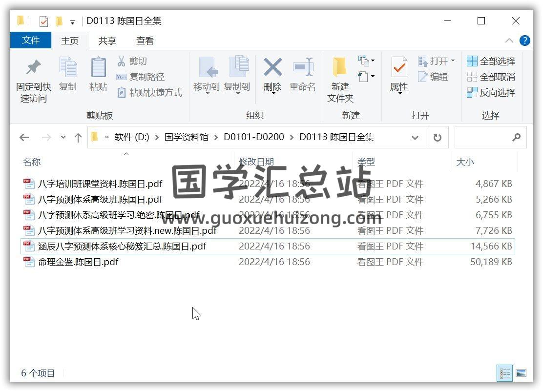
Task: Open Customize Quick Access Toolbar dropdown
Action: pyautogui.click(x=72, y=22)
